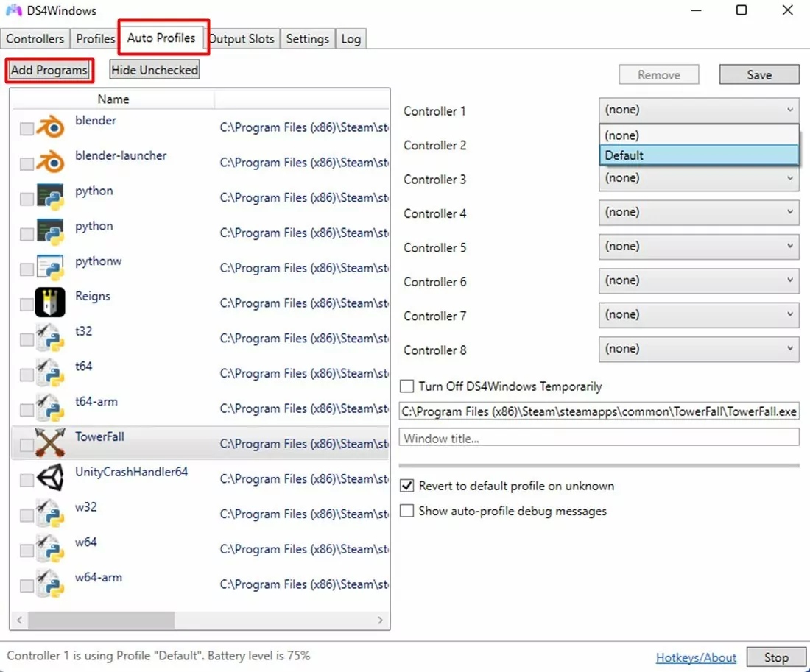Click the Blender icon next to blender entry
This screenshot has width=810, height=672.
49,127
